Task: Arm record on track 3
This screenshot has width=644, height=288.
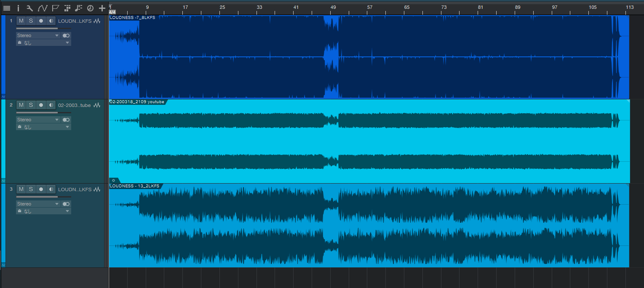Action: coord(41,189)
